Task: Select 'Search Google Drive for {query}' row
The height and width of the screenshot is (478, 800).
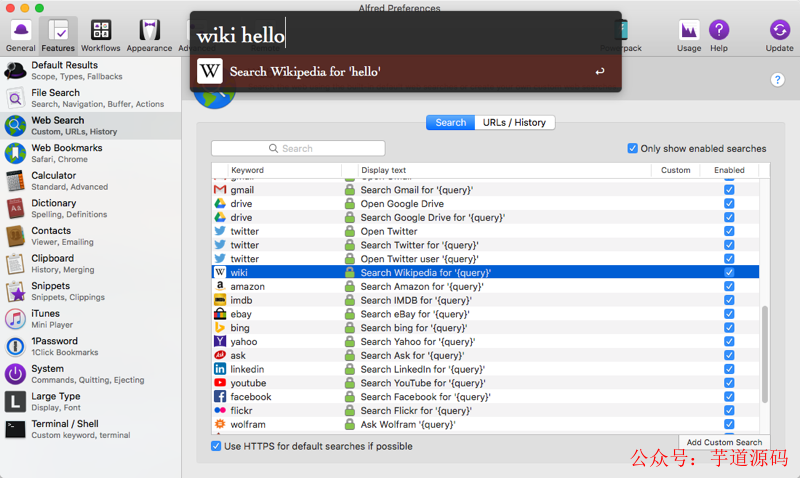Action: [x=485, y=217]
